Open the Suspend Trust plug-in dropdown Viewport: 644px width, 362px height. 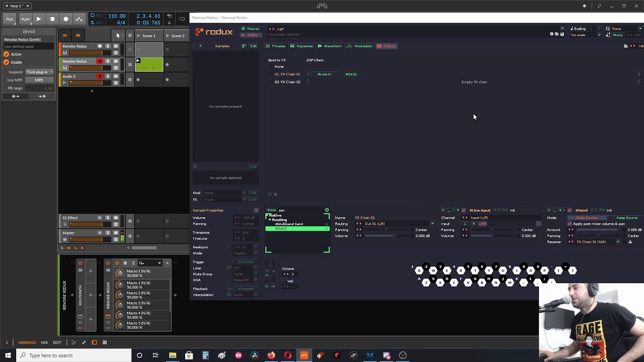[x=39, y=72]
